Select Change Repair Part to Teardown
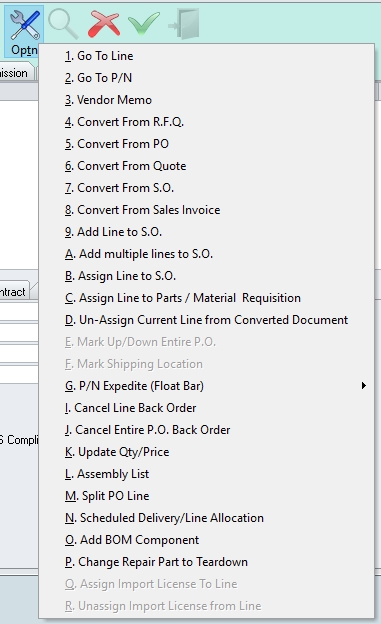Screen dimensions: 381x624 click(x=206, y=562)
